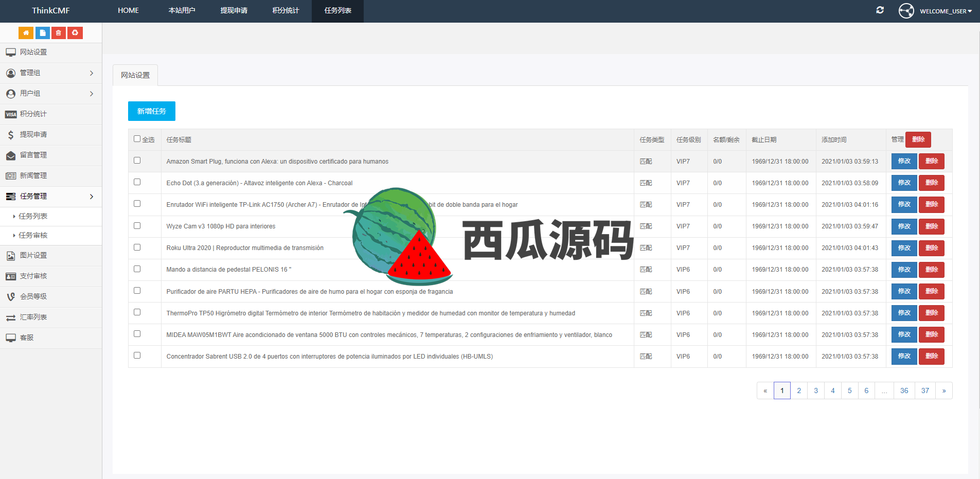Click the refresh icon in top bar

[880, 10]
